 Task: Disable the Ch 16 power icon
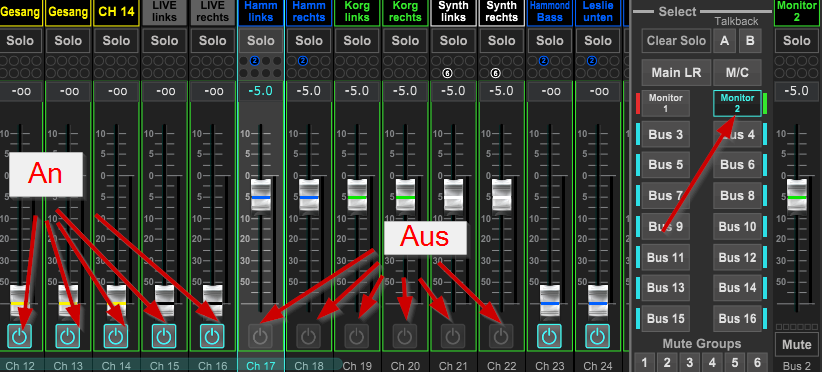(212, 336)
